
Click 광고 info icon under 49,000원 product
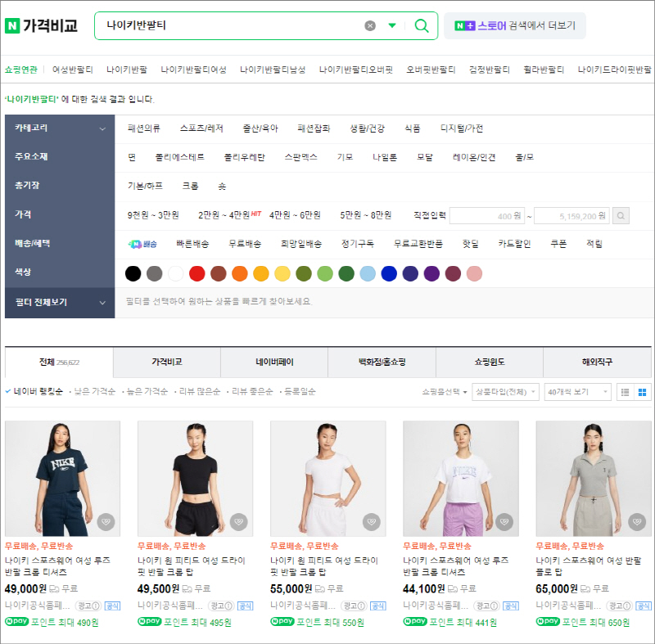(x=88, y=606)
